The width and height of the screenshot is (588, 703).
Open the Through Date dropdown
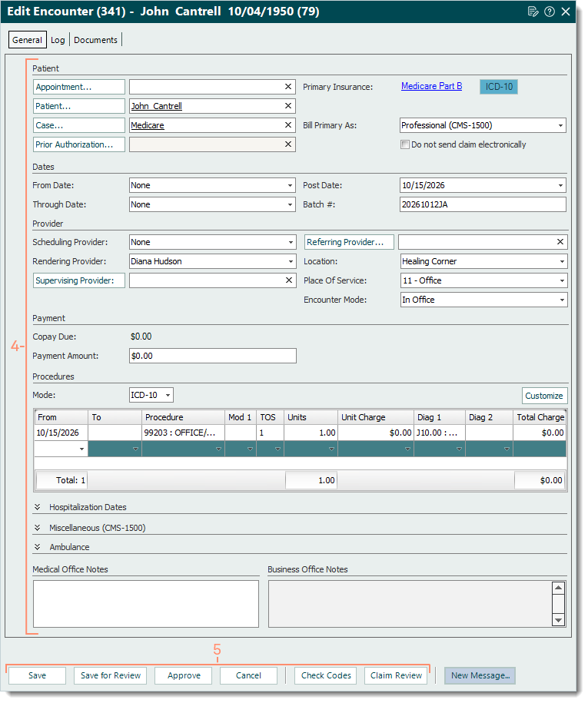pos(291,204)
